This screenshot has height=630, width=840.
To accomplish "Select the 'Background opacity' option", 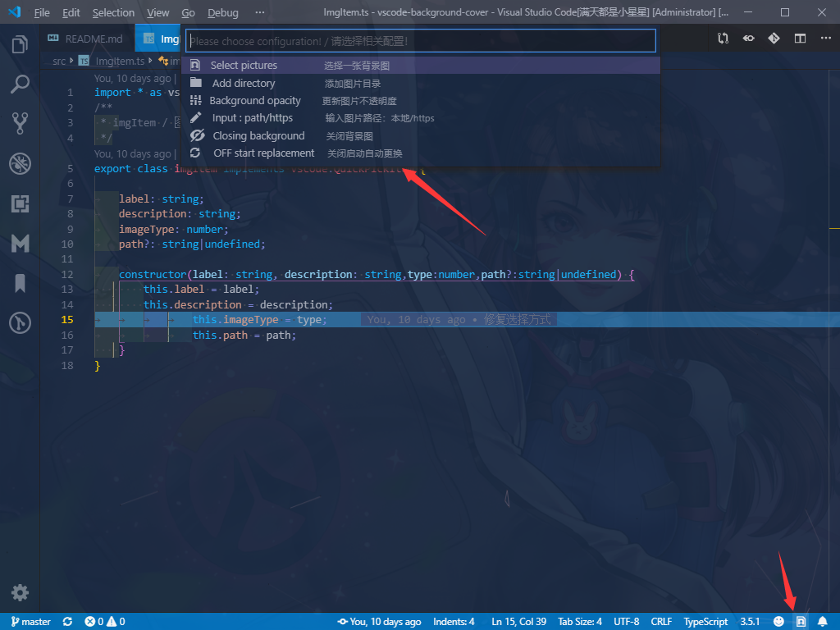I will (255, 101).
